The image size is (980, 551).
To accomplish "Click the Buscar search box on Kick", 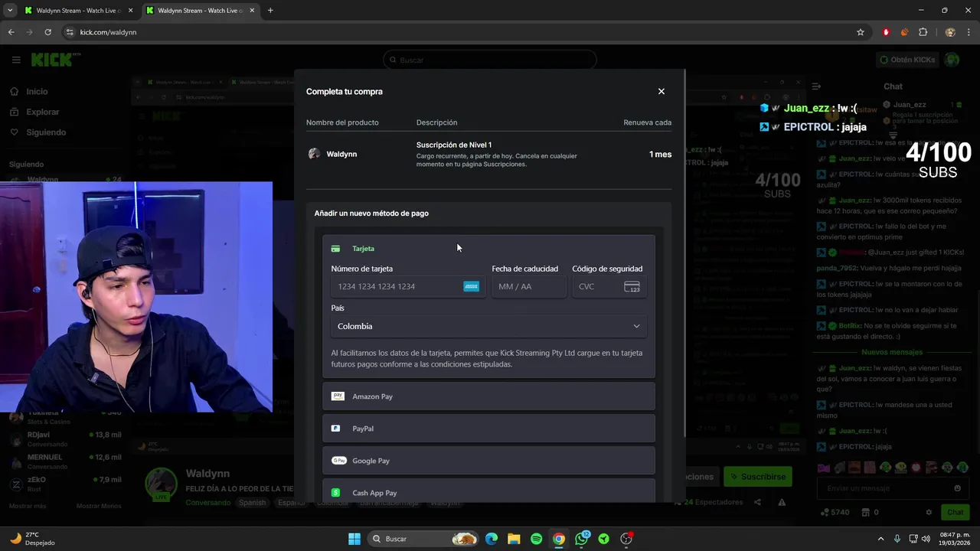I will coord(490,60).
